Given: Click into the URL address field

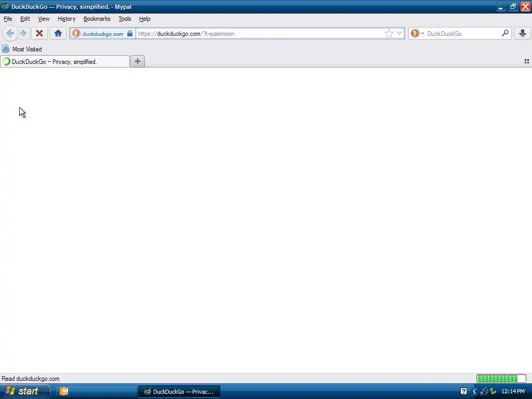Looking at the screenshot, I should point(260,34).
